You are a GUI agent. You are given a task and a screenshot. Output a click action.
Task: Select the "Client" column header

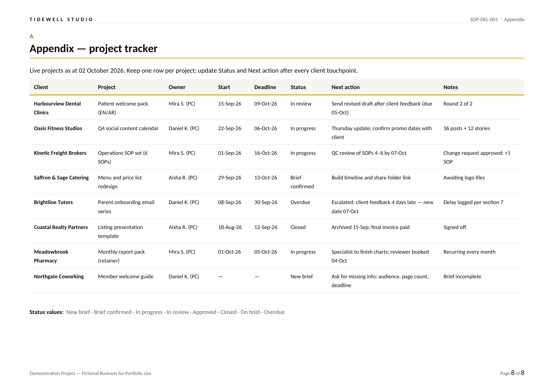point(41,87)
